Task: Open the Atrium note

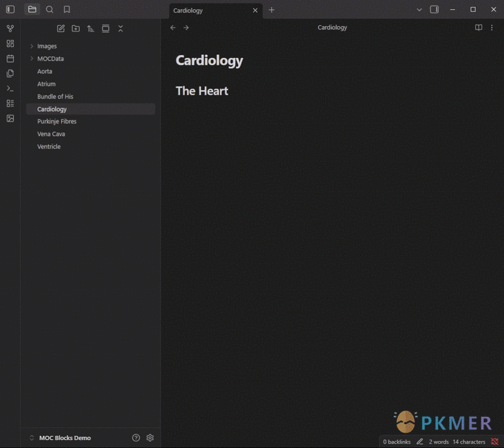Action: tap(91, 84)
